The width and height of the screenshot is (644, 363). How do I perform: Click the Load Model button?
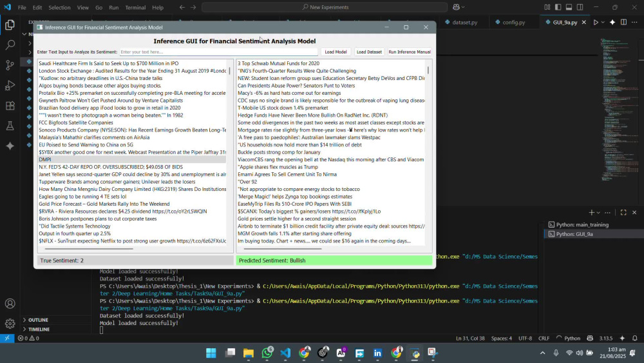pyautogui.click(x=336, y=52)
